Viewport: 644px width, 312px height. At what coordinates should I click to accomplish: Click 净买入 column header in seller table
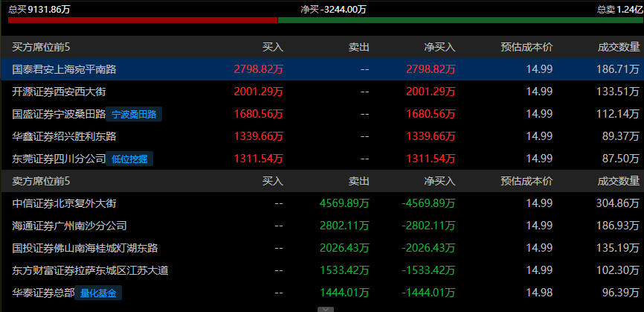tap(440, 180)
